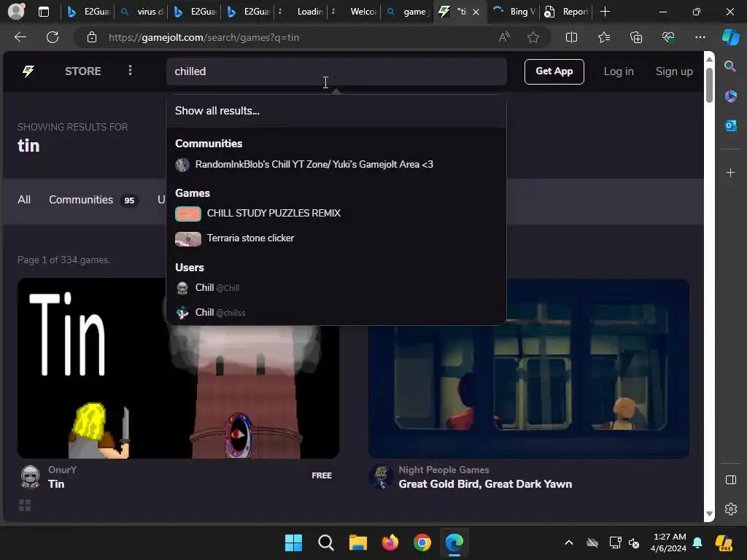747x560 pixels.
Task: Open sidebar search icon
Action: [x=730, y=66]
